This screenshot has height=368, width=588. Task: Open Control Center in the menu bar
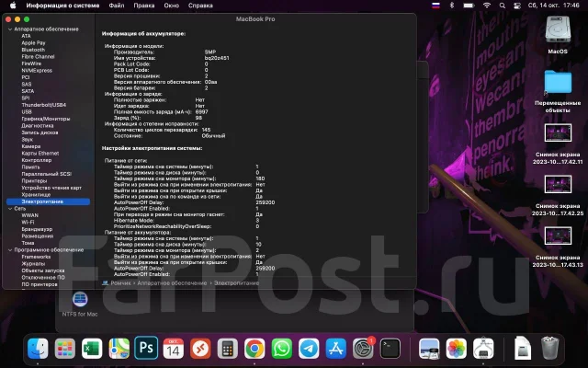(x=517, y=6)
